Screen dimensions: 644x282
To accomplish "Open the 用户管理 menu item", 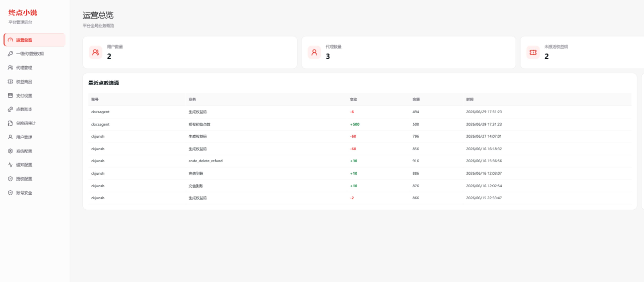I will tap(34, 137).
